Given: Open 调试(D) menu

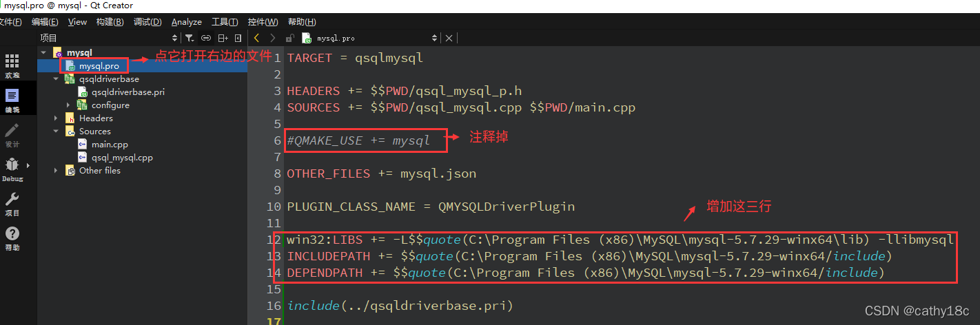Looking at the screenshot, I should pyautogui.click(x=147, y=22).
